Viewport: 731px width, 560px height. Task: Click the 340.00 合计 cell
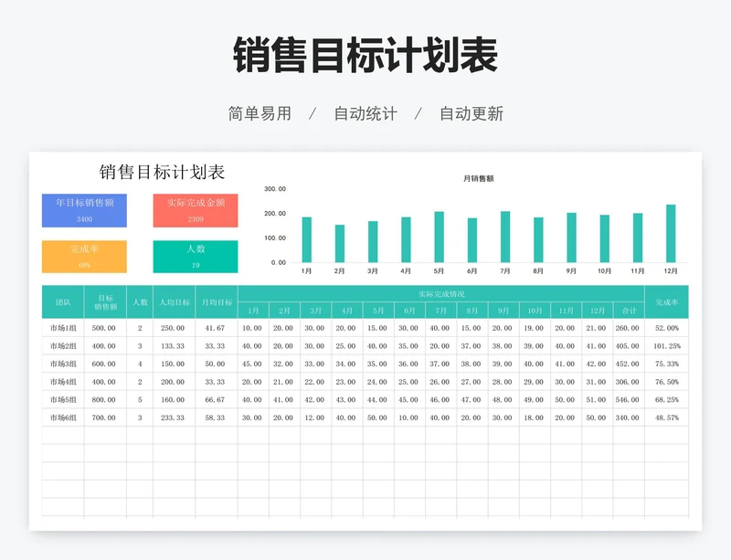(x=628, y=417)
